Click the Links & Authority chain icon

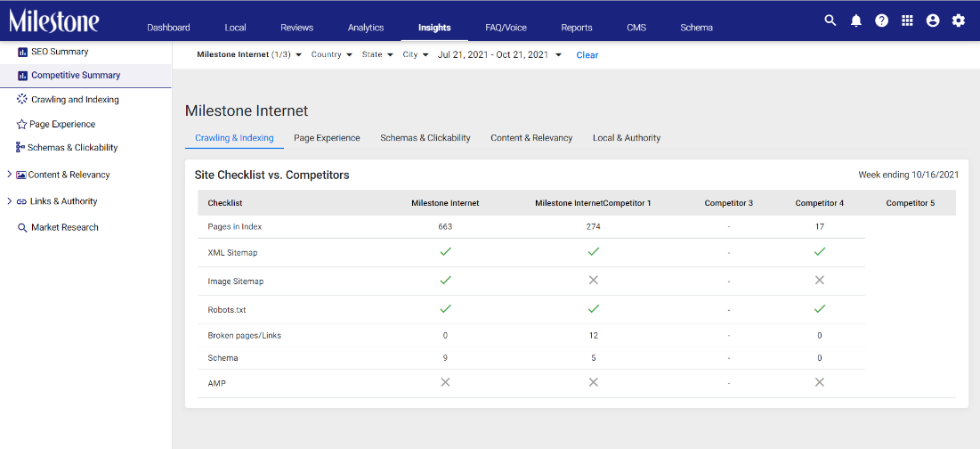pyautogui.click(x=21, y=201)
